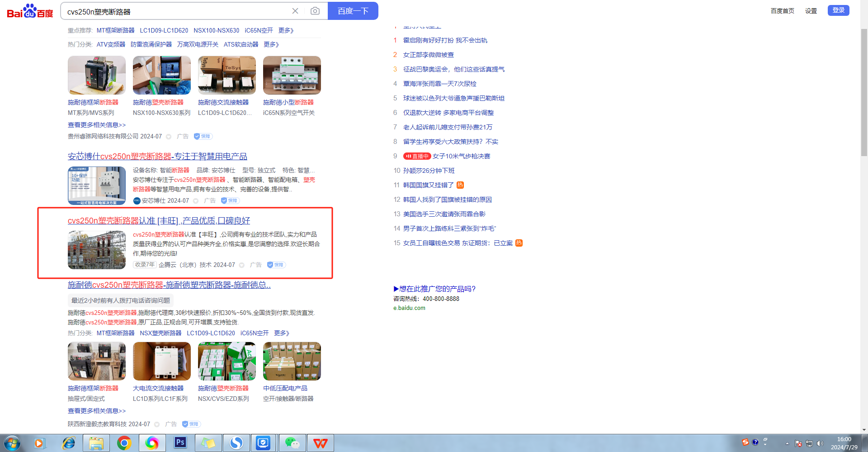Open hot search 仅退款大逆转 多家电商平台调整
This screenshot has height=452, width=868.
(x=448, y=113)
